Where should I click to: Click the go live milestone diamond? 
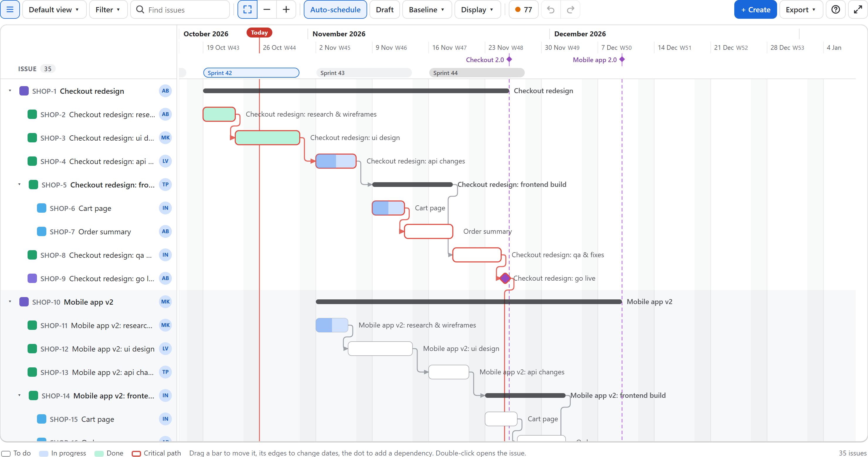(x=505, y=278)
